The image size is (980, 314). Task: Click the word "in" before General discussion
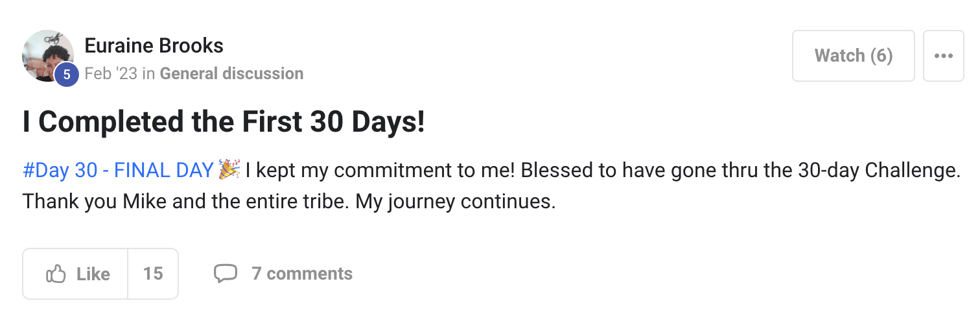[x=148, y=74]
